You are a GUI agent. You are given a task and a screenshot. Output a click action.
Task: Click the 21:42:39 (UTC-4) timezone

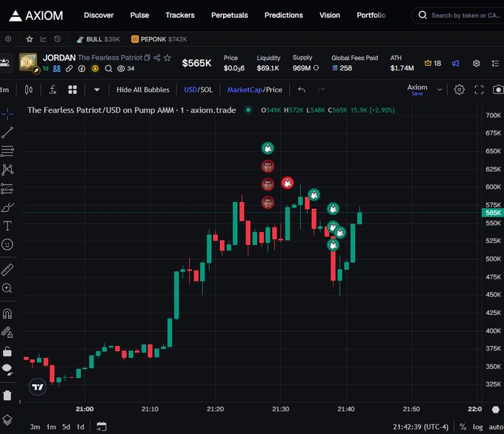pyautogui.click(x=420, y=427)
